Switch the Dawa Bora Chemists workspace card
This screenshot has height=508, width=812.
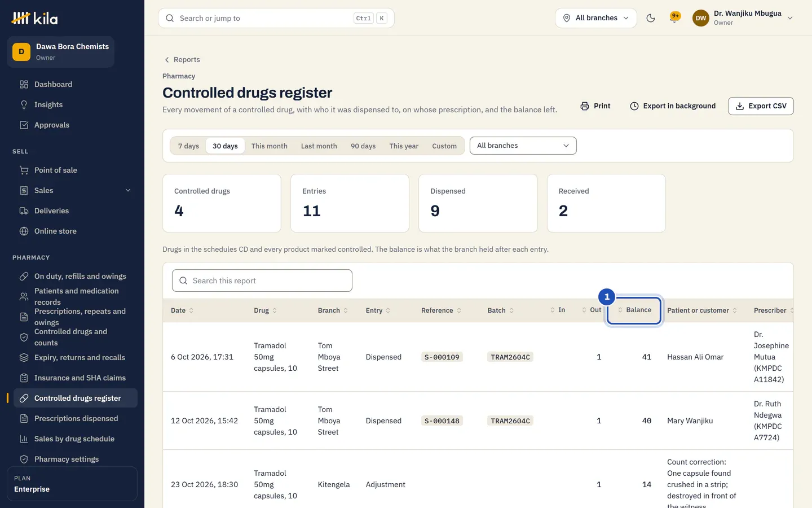[61, 52]
